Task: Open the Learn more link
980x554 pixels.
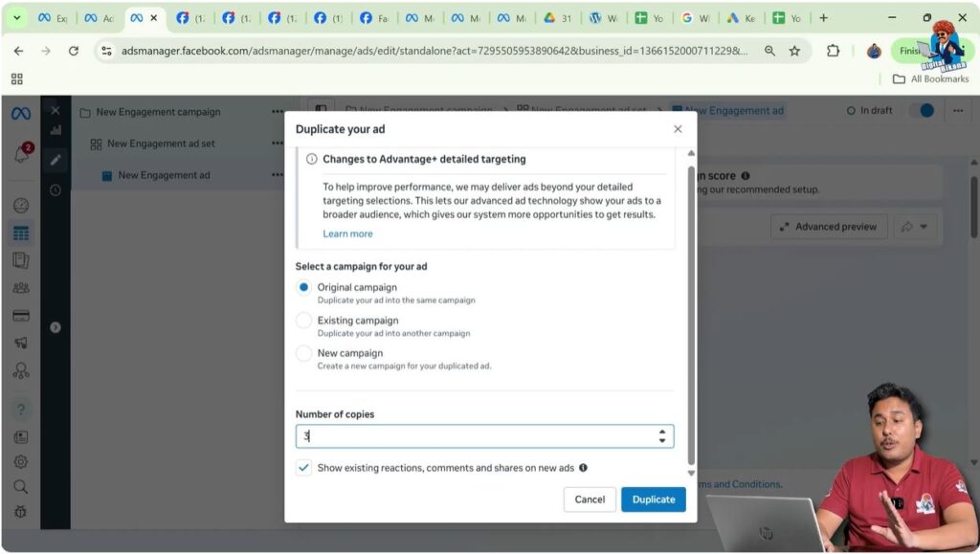Action: tap(347, 233)
